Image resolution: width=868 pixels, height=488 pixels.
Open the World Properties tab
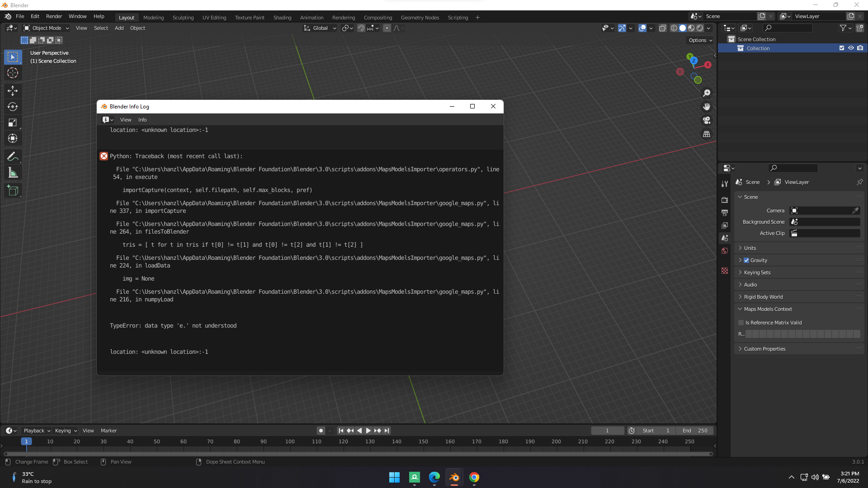[725, 251]
